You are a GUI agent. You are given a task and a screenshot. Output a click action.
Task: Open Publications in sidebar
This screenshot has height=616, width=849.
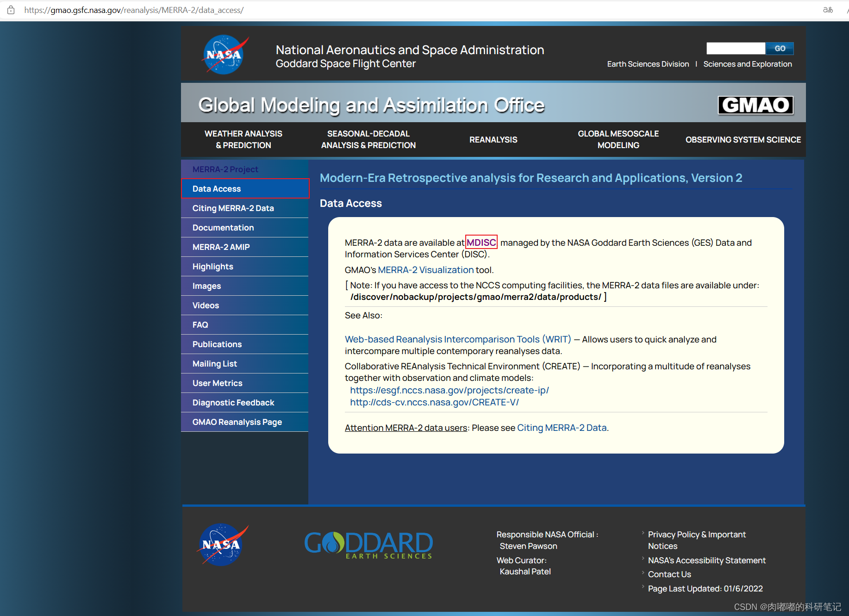[244, 344]
